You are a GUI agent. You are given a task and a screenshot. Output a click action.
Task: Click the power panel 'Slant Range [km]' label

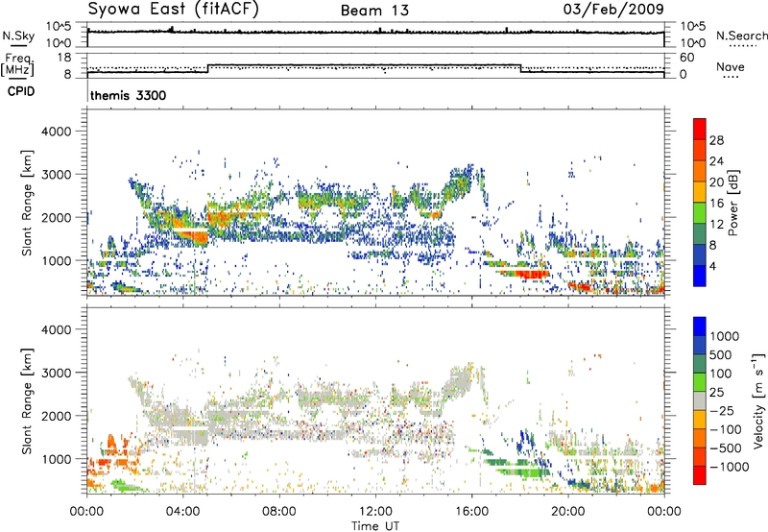pyautogui.click(x=27, y=203)
